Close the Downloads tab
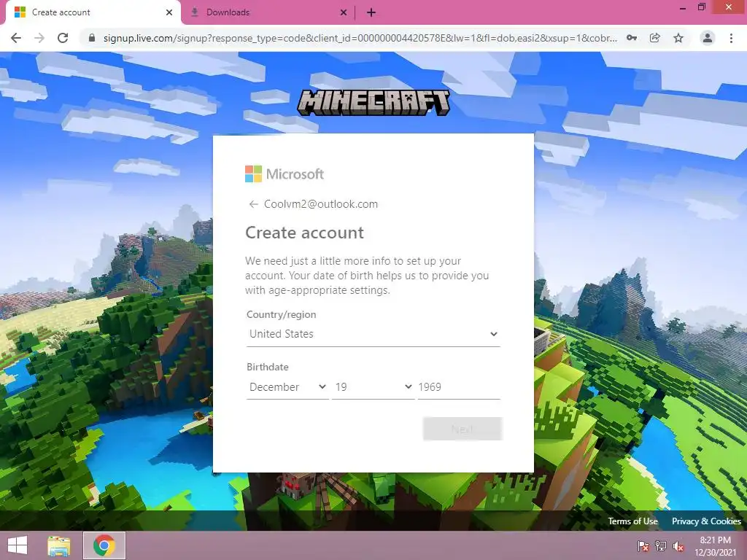 [344, 12]
